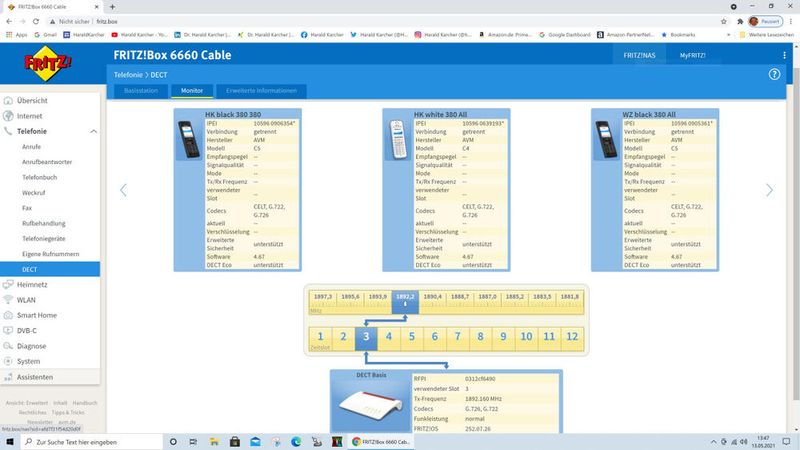Expand DVB-C in the sidebar
This screenshot has height=450, width=800.
(x=27, y=330)
